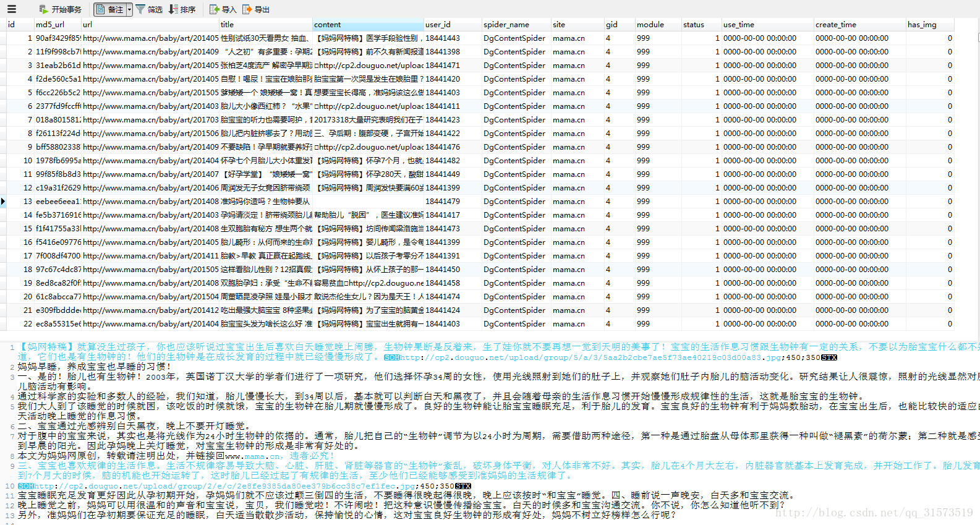Viewport: 980px width, 525px height.
Task: Click user_id cell 18441473
Action: coord(453,229)
